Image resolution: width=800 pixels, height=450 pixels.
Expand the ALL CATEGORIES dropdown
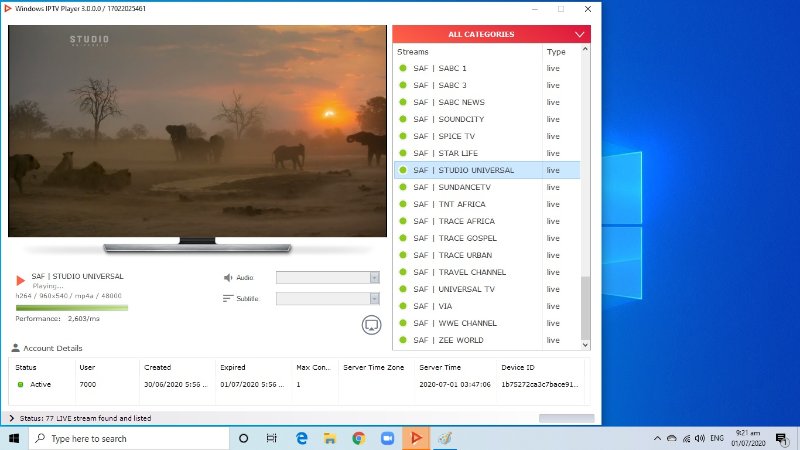coord(491,34)
